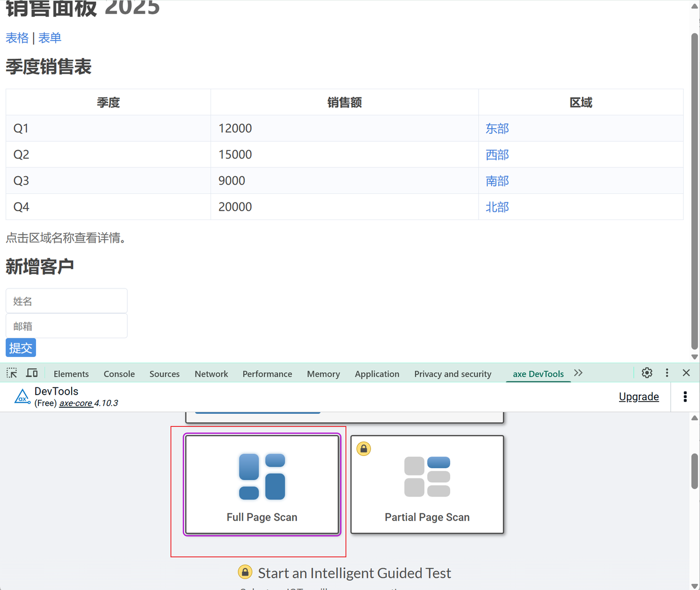Screen dimensions: 700x590
Task: Select the Performance tab
Action: coord(267,374)
